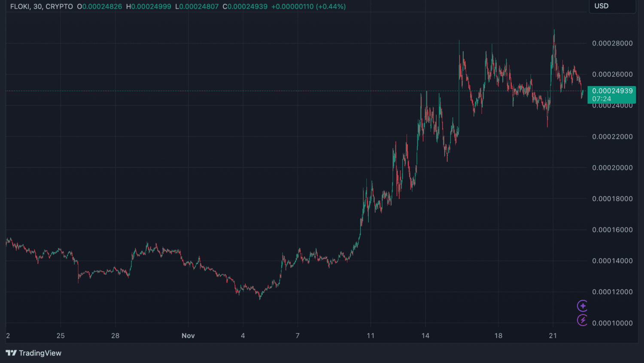
Task: Click the 07:24 bar countdown timer
Action: (x=601, y=99)
